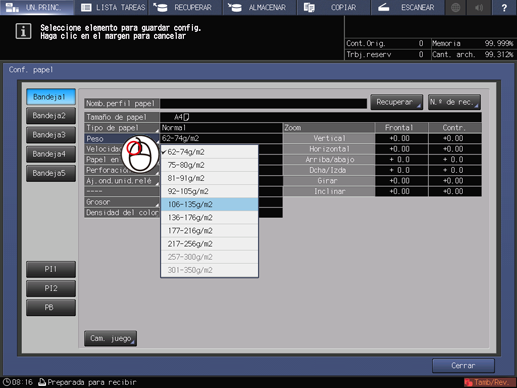Choose the highlighted 106-135g/m2 weight
Image resolution: width=517 pixels, height=388 pixels.
coord(209,204)
